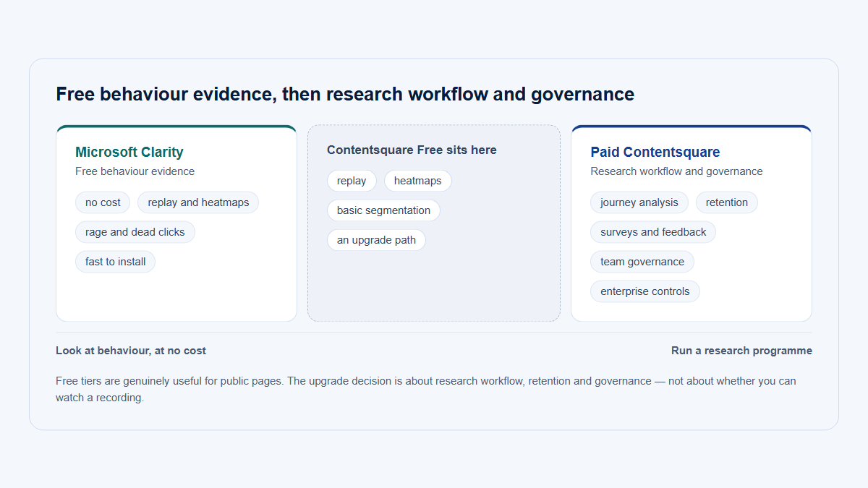
Task: Click the 'team governance' chip
Action: click(642, 262)
